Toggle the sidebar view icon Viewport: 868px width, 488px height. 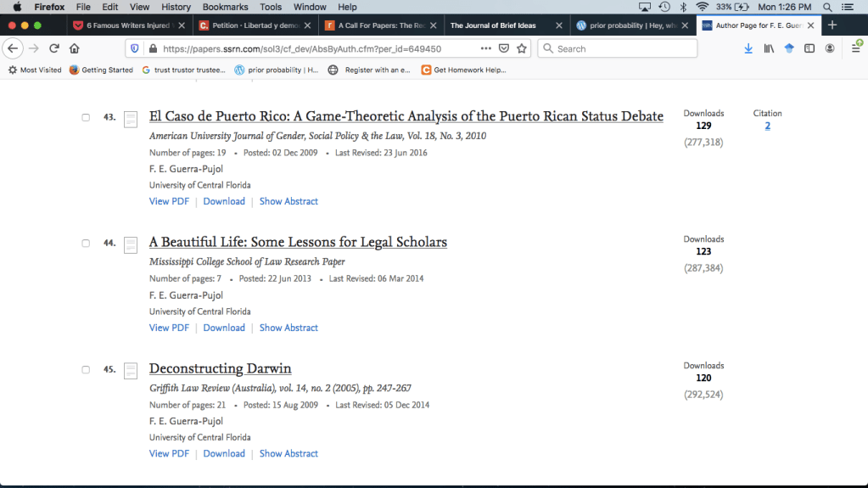click(809, 48)
